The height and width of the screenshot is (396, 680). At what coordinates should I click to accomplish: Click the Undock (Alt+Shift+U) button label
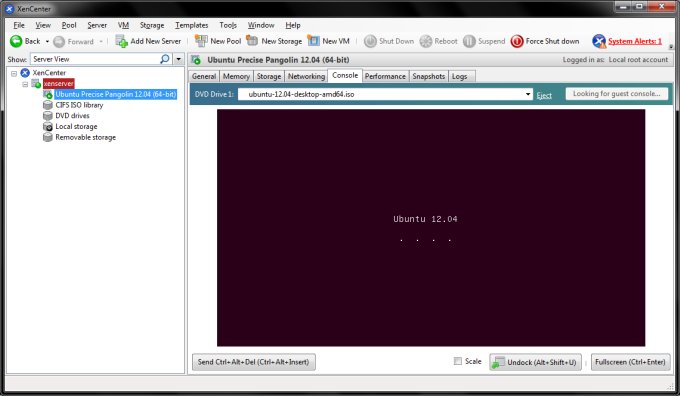[x=542, y=362]
